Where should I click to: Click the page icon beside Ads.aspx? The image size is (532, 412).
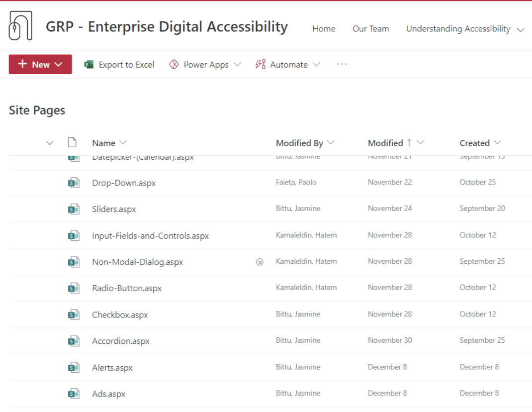pyautogui.click(x=74, y=394)
